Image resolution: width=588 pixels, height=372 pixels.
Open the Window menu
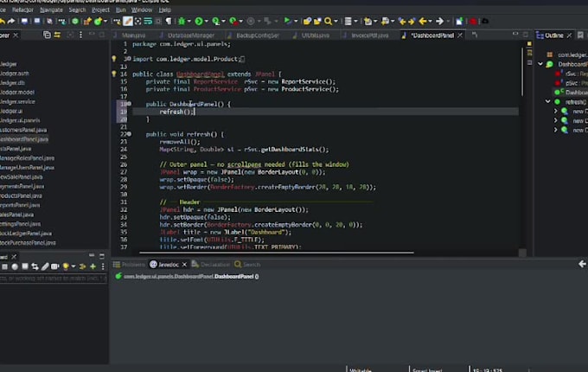point(142,10)
